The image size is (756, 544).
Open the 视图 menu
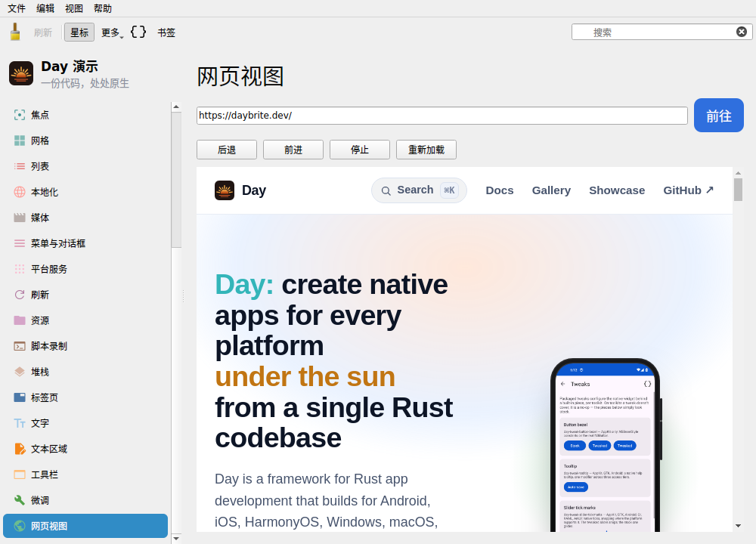pyautogui.click(x=74, y=8)
